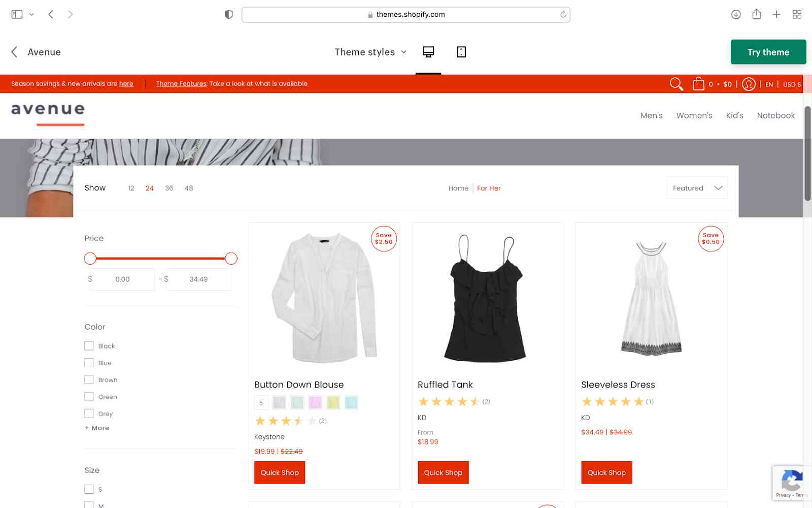812x508 pixels.
Task: Check the Green color filter
Action: (x=89, y=397)
